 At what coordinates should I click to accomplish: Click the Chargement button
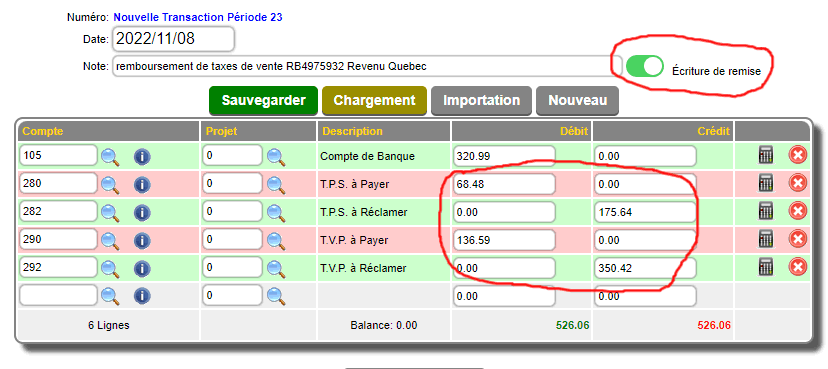click(x=374, y=101)
